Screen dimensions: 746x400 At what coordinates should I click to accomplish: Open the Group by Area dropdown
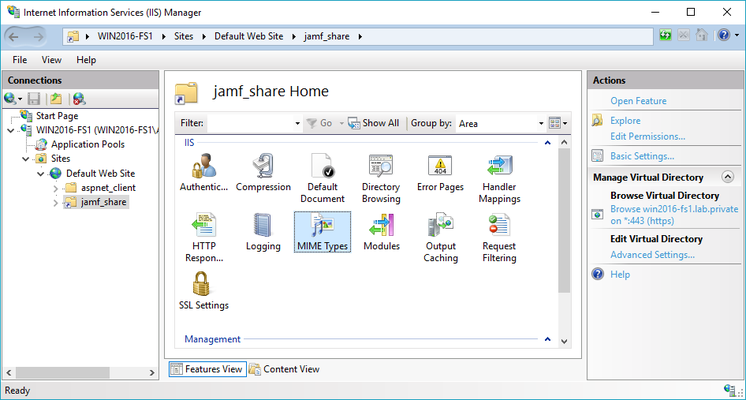point(540,123)
